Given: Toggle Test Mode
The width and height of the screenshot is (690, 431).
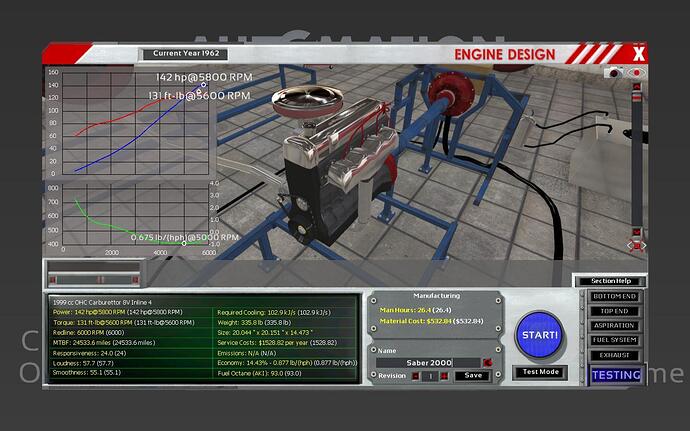Looking at the screenshot, I should pyautogui.click(x=538, y=372).
